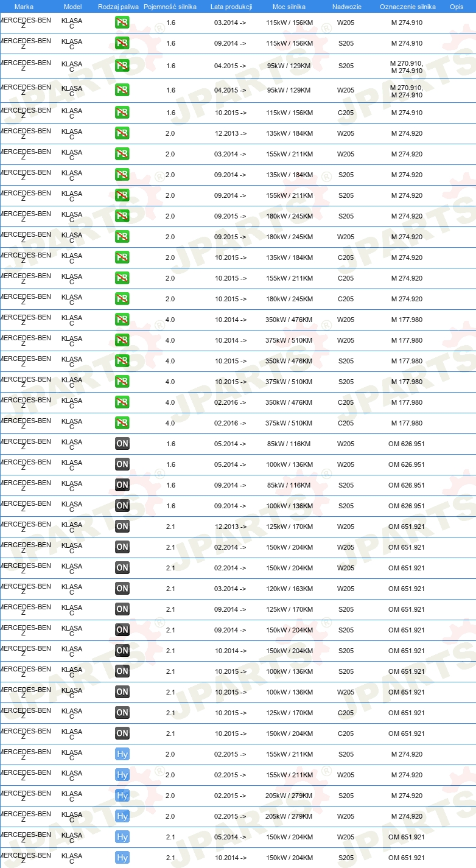Click the petrol icon in the 09.2014 115kW S205 row

click(122, 43)
